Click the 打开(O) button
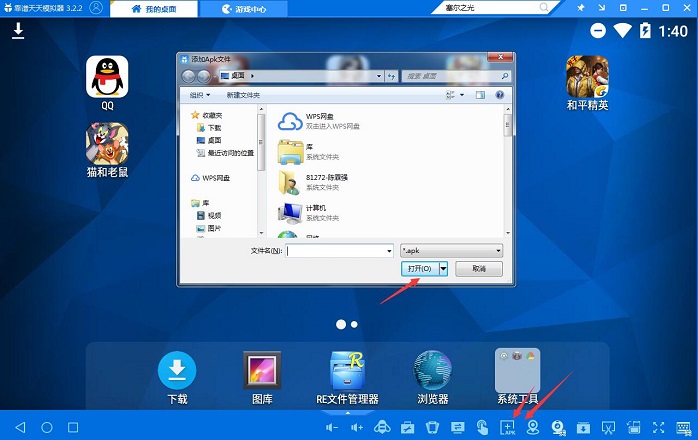This screenshot has height=440, width=698. tap(420, 269)
